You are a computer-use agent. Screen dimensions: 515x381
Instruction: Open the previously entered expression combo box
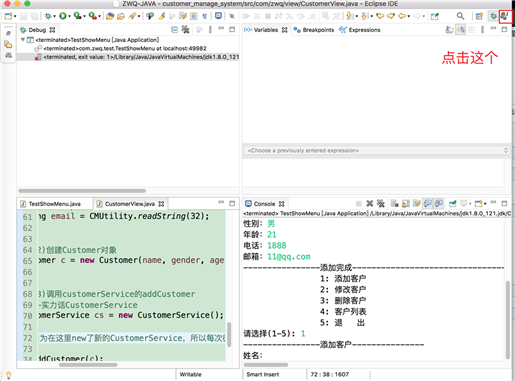point(376,150)
